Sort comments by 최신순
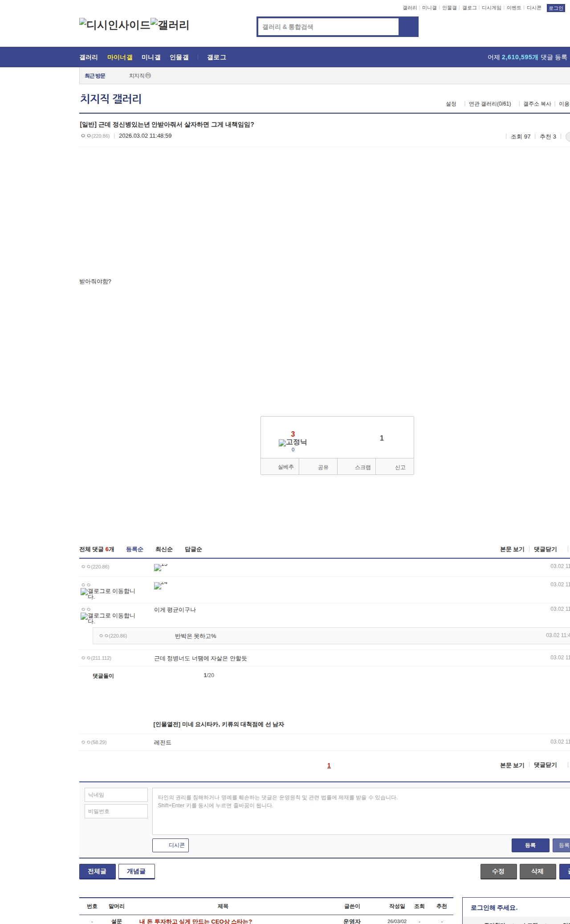Screen dimensions: 570x924 click(164, 549)
